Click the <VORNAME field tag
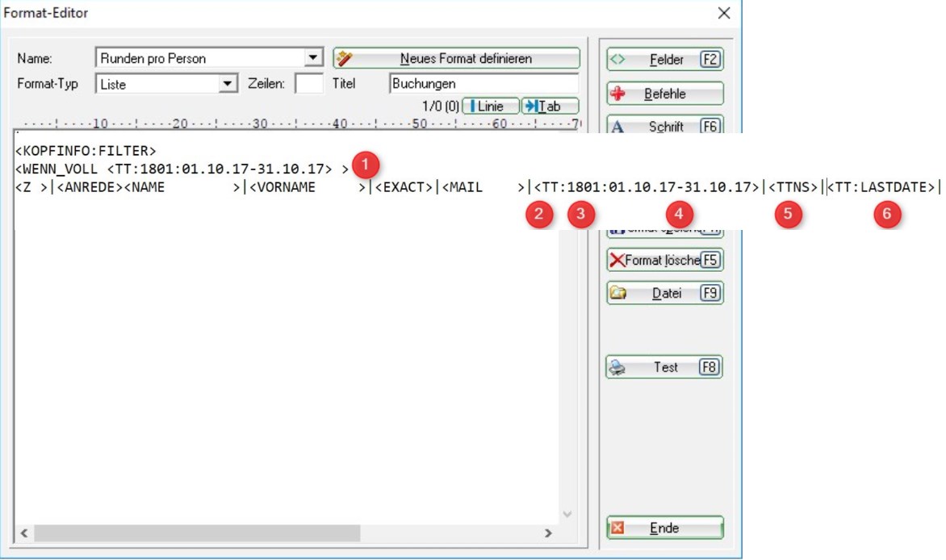Viewport: 946px width, 560px height. point(283,188)
